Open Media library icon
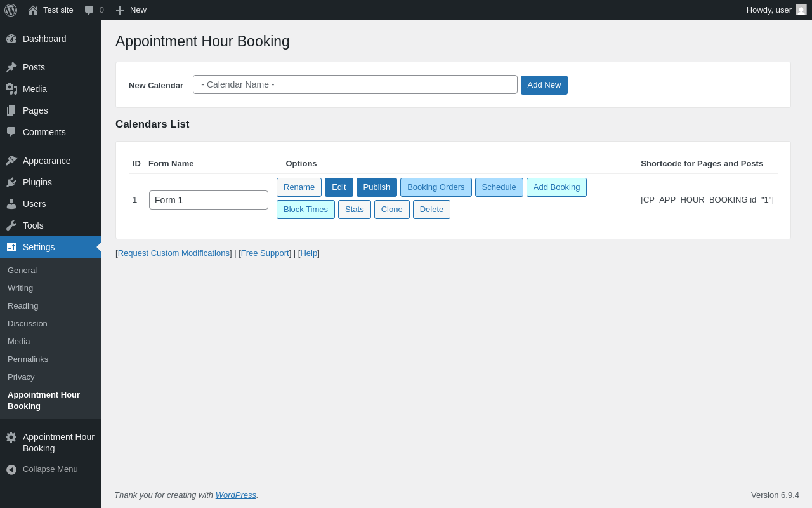812x508 pixels. pyautogui.click(x=11, y=89)
